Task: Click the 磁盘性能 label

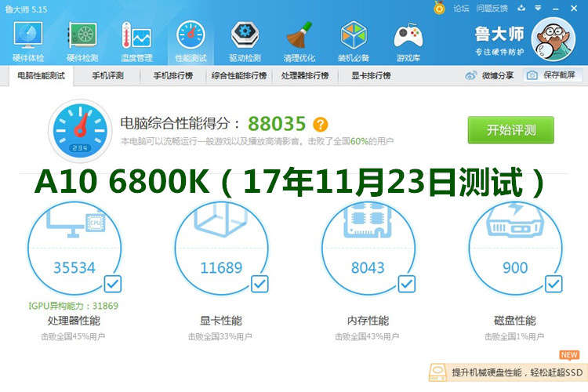Action: click(x=515, y=321)
